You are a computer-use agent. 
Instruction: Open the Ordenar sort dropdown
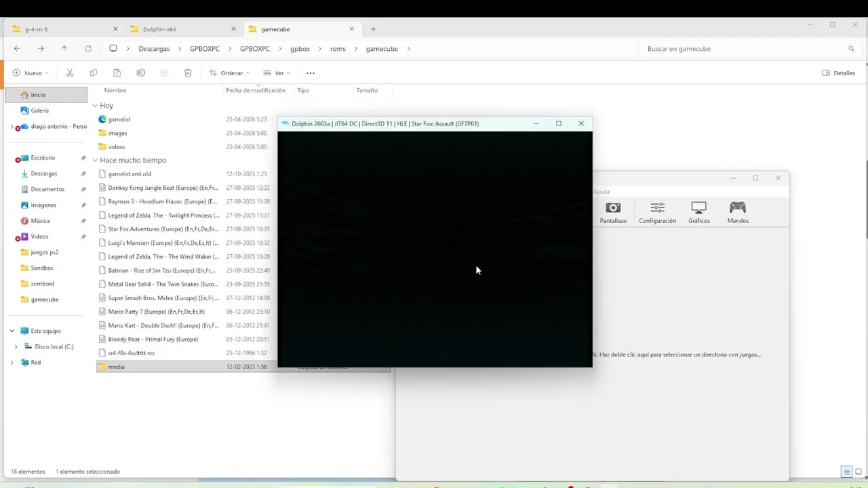click(x=229, y=73)
